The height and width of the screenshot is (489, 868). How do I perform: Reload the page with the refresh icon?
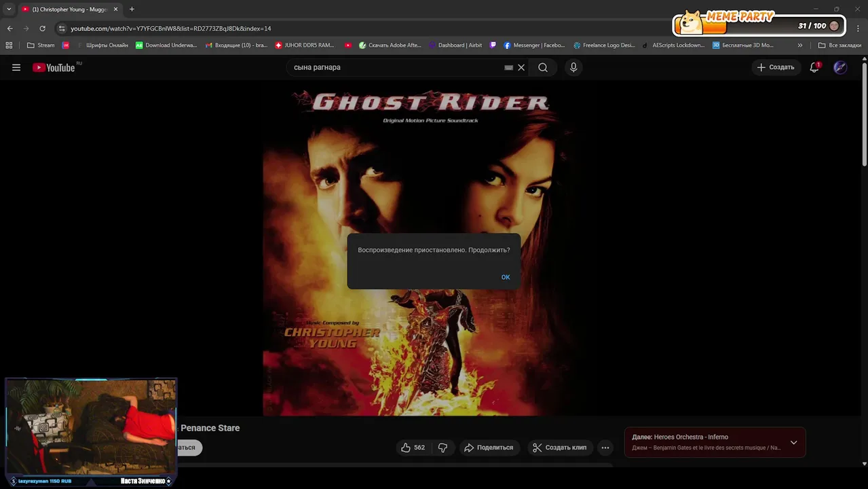(x=42, y=29)
